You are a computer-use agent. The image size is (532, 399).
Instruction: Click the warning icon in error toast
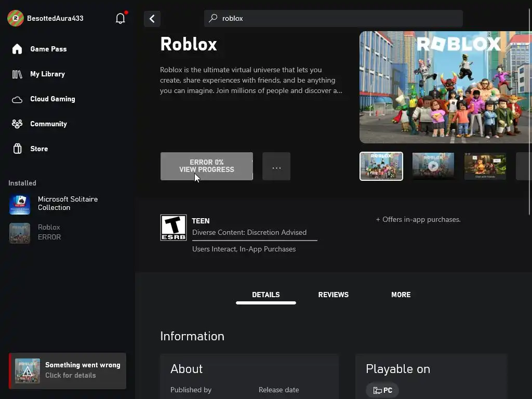(x=28, y=371)
